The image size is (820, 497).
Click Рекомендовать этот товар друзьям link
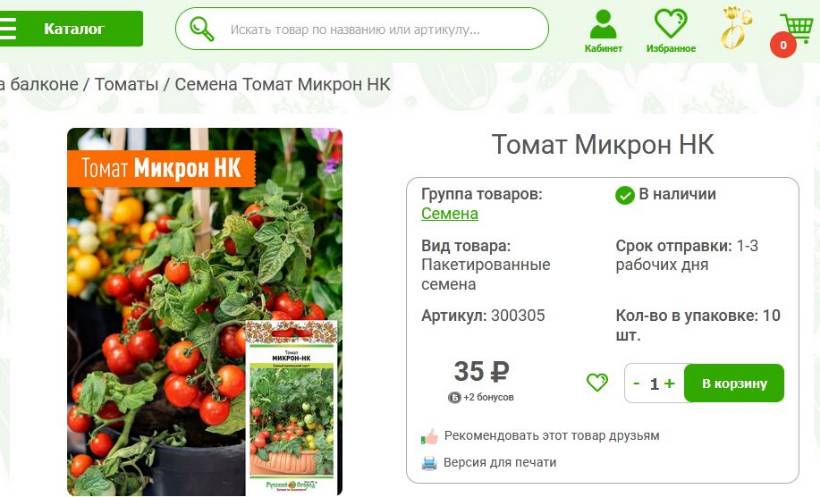pos(552,436)
